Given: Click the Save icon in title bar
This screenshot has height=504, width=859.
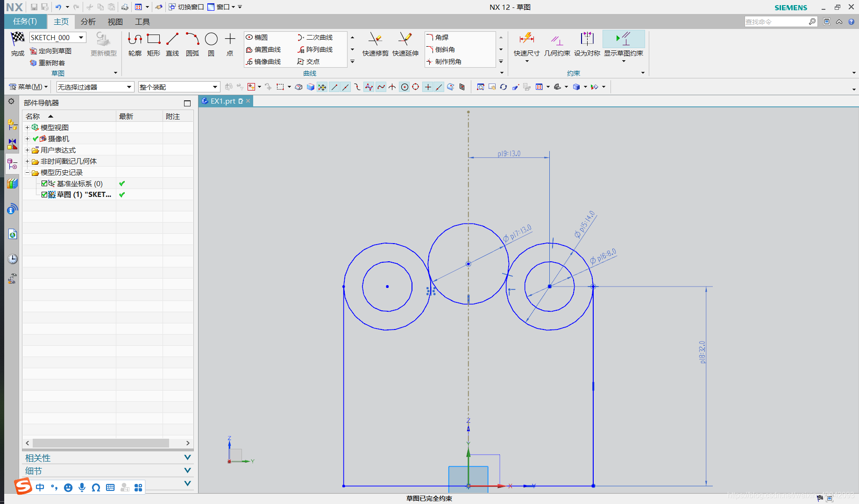Looking at the screenshot, I should click(34, 7).
